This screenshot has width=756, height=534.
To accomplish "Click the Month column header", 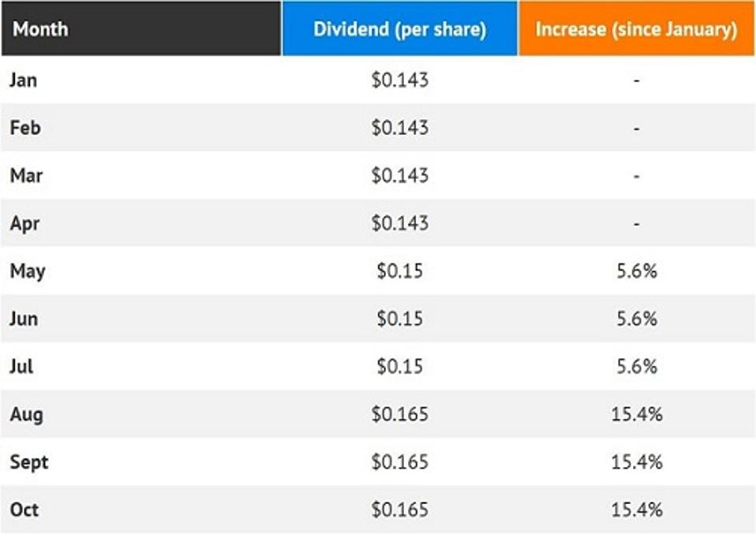I will point(41,29).
